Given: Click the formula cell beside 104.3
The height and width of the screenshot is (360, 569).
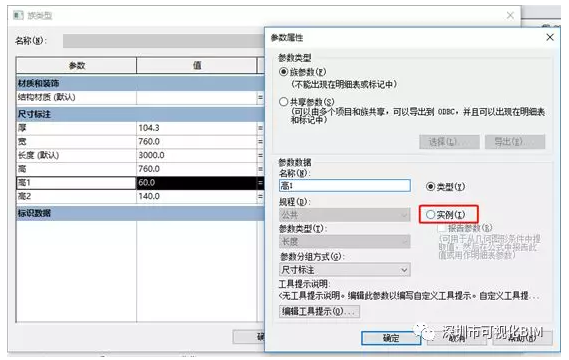Looking at the screenshot, I should [261, 128].
